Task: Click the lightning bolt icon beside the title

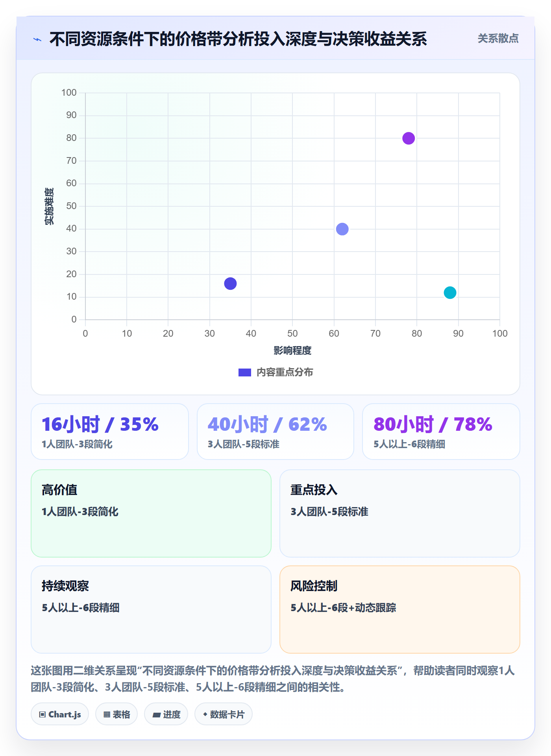Action: coord(37,39)
